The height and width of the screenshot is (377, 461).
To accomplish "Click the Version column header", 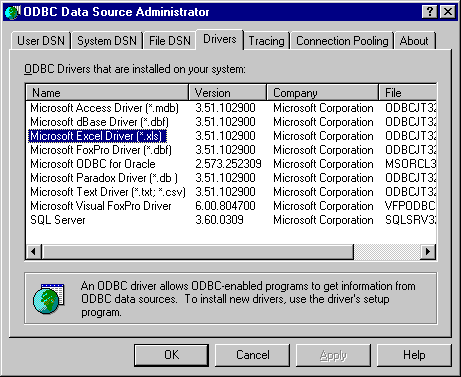I will (228, 93).
